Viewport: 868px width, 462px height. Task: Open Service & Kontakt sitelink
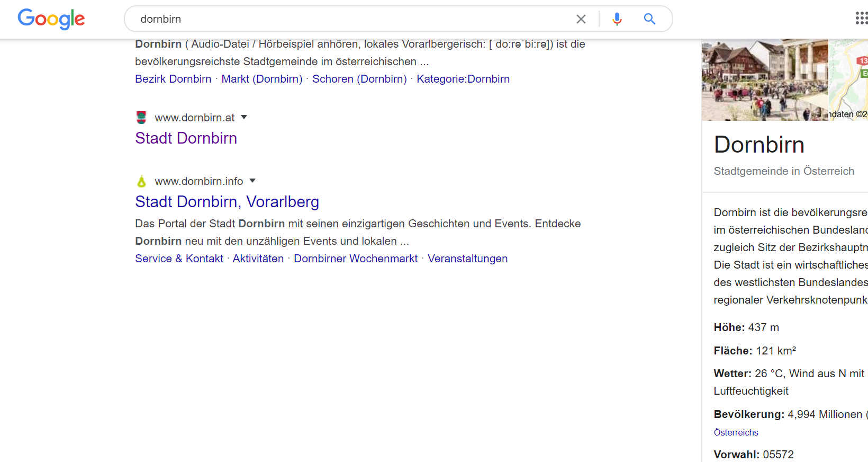[179, 259]
